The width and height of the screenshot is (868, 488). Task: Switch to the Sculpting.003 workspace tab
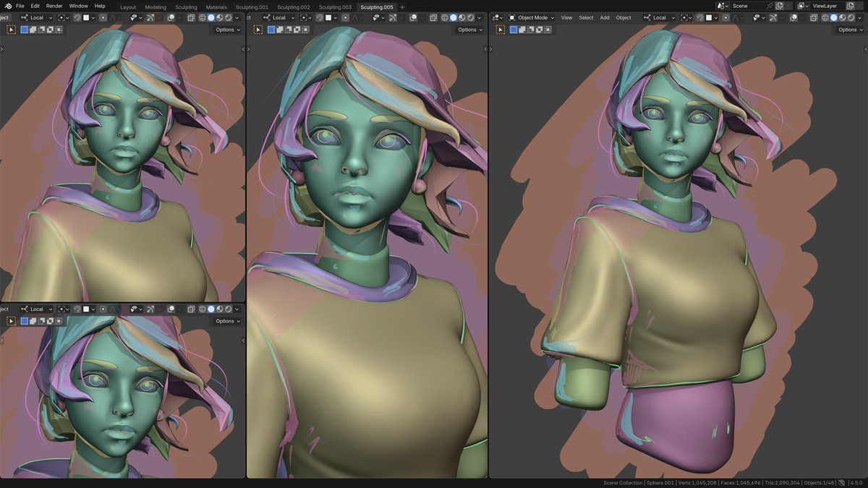point(335,7)
